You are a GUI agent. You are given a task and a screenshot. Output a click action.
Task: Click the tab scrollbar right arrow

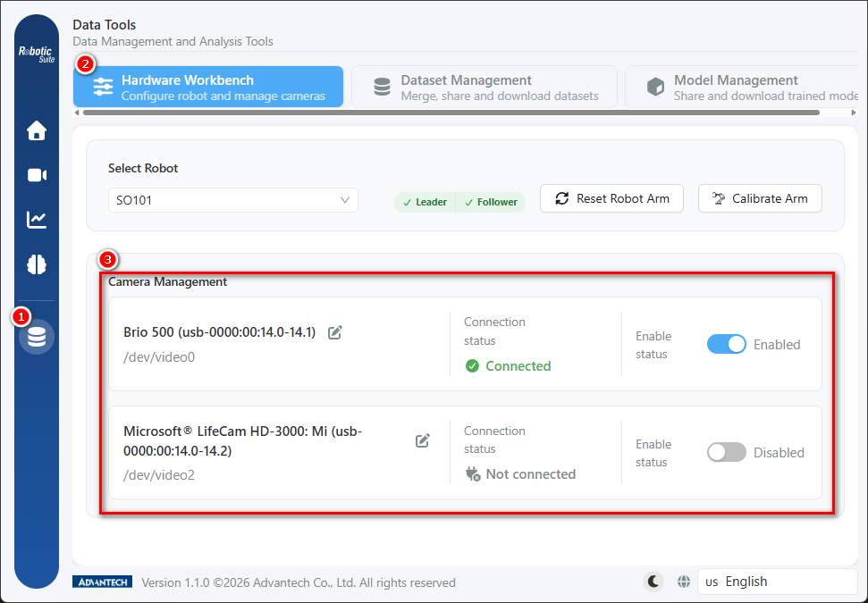(x=853, y=113)
